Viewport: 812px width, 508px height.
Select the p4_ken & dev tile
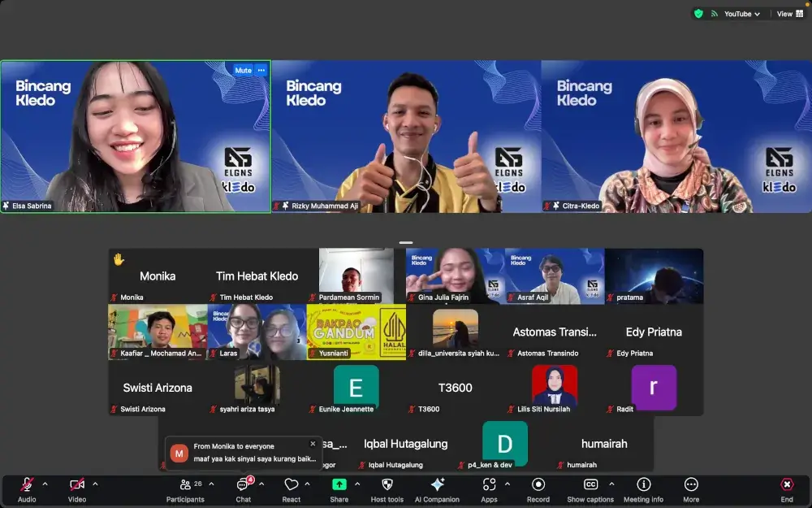[505, 445]
